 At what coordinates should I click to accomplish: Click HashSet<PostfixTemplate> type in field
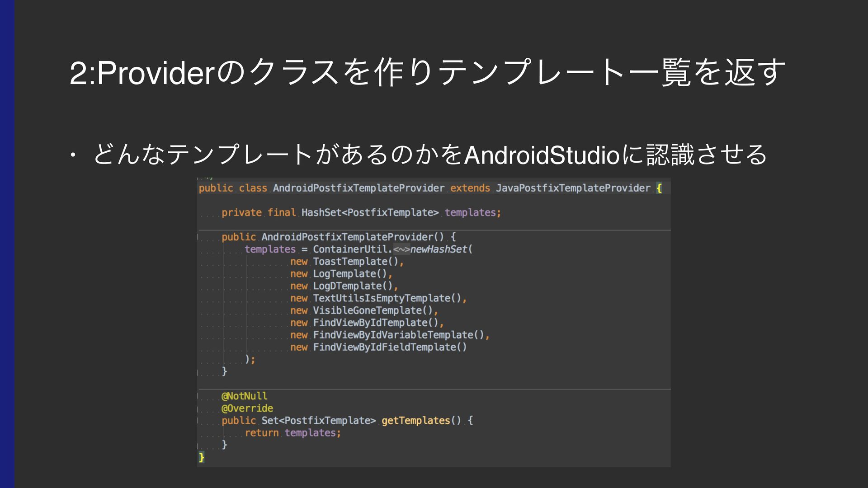point(370,212)
